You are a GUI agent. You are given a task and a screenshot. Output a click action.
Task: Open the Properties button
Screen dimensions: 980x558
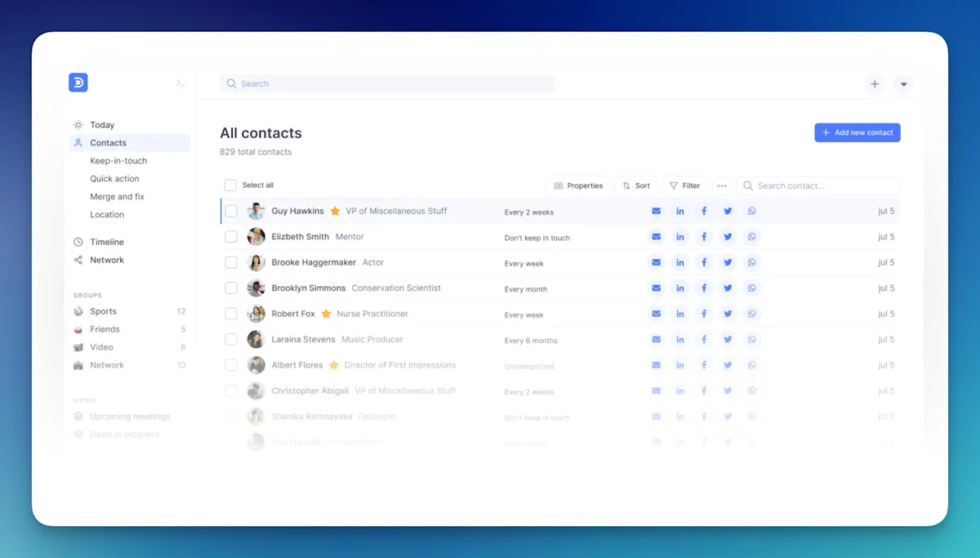pos(578,185)
